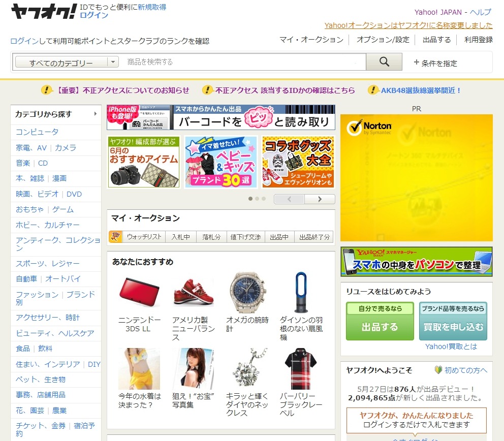
Task: Open the New Balance sneakers thumbnail
Action: [193, 292]
